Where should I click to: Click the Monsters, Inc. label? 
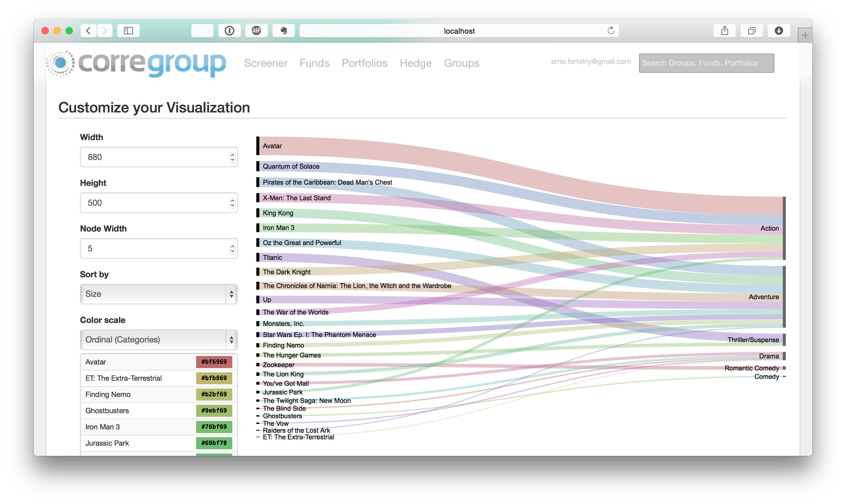(283, 324)
